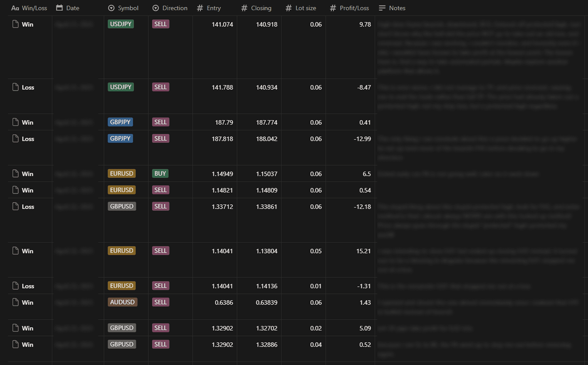
Task: Open page icon for GBPJPY row with entry 187.79
Action: 15,122
